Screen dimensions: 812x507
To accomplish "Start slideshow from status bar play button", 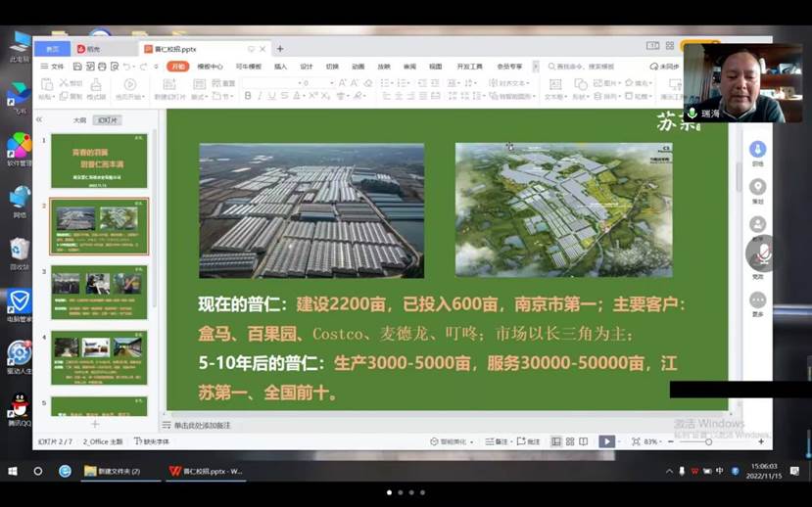I will [x=606, y=441].
